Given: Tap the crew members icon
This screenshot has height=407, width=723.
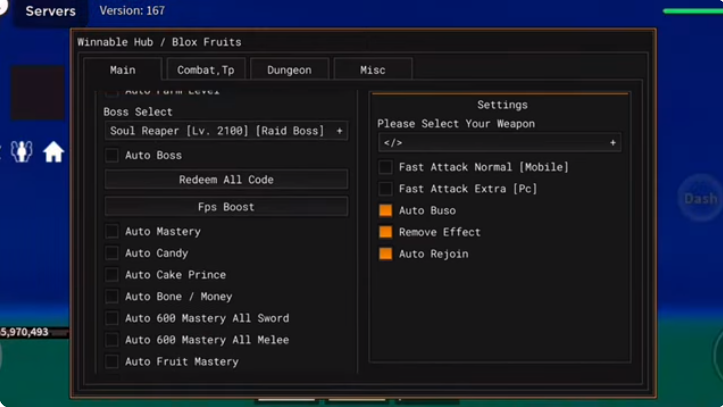Looking at the screenshot, I should pos(22,151).
